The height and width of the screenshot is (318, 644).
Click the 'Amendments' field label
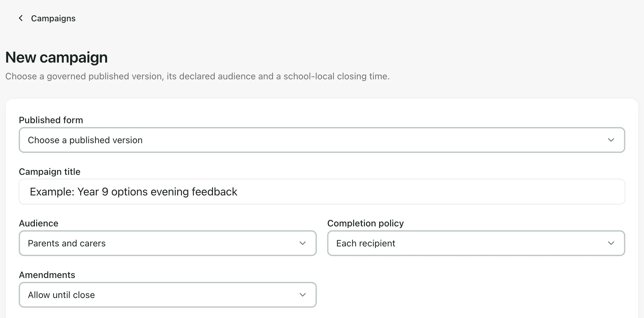(47, 275)
